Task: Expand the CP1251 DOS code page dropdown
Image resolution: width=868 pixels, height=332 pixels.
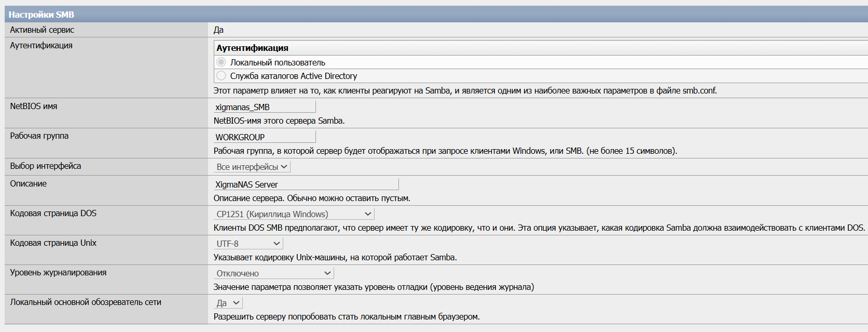Action: coord(294,214)
